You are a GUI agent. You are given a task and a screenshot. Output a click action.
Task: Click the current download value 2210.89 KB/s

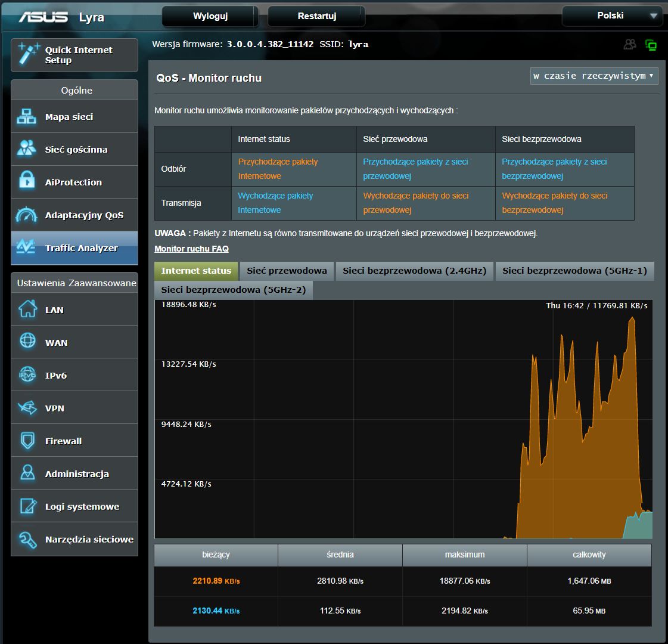[216, 581]
